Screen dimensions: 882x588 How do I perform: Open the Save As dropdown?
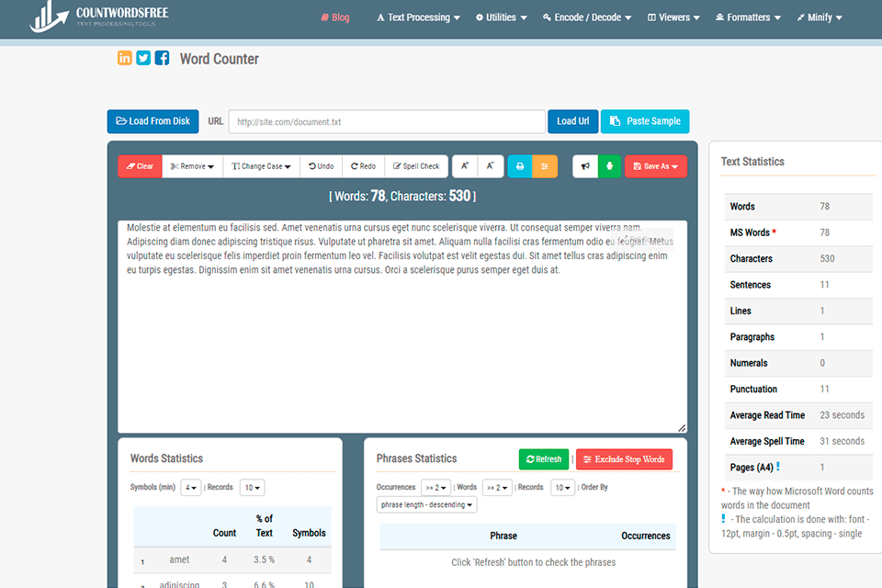pos(656,166)
